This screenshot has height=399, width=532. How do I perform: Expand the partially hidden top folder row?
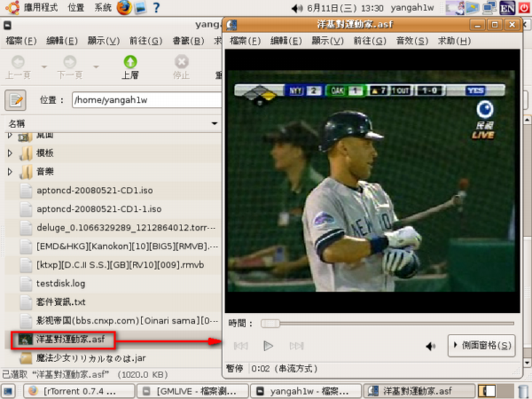[x=10, y=136]
